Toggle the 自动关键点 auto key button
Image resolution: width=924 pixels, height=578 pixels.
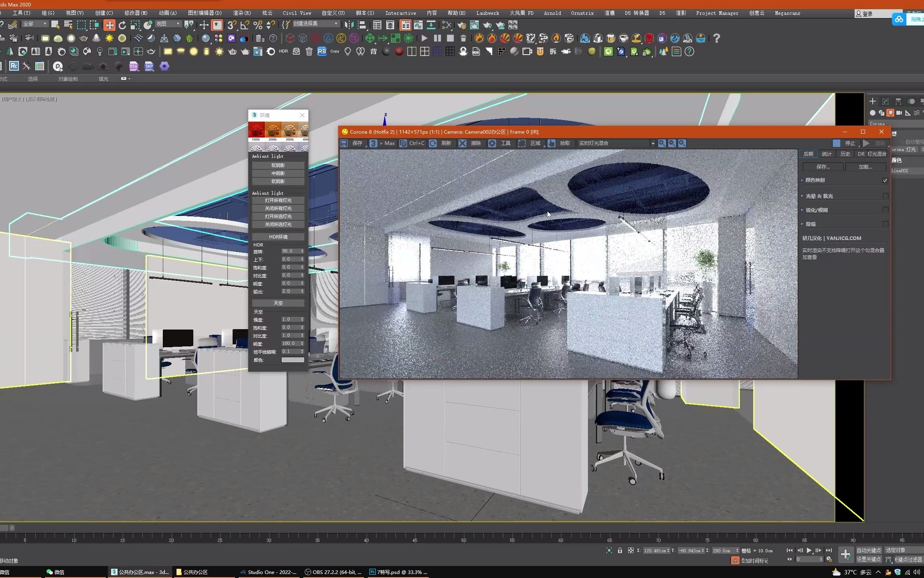(869, 550)
